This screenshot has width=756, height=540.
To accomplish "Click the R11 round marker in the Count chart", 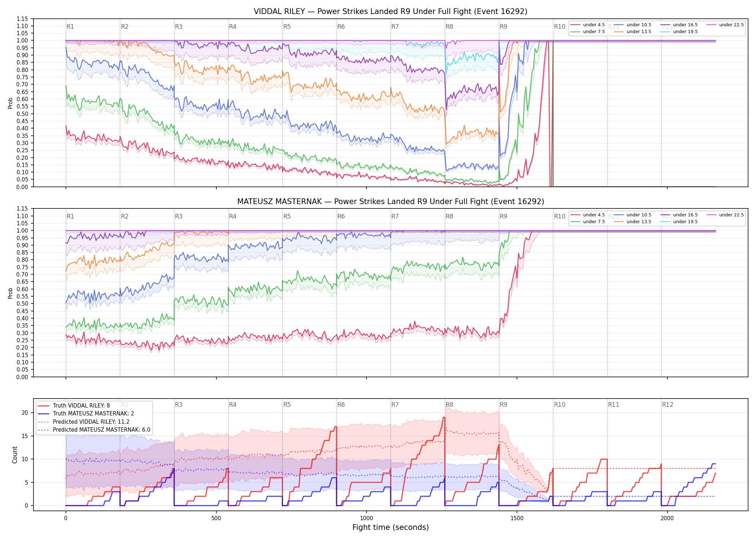I will coord(614,405).
